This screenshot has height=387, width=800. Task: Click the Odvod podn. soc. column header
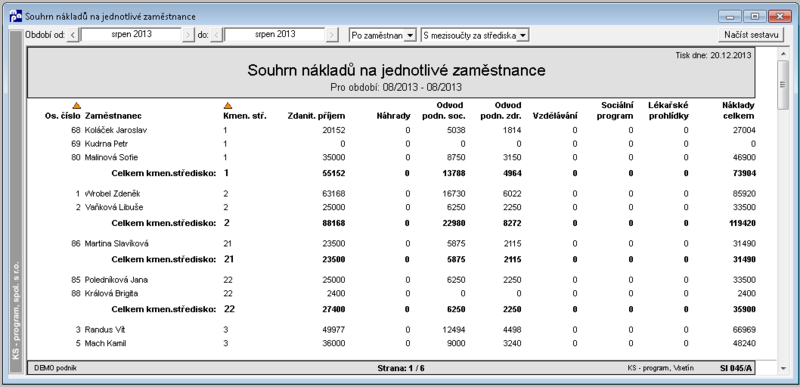(x=443, y=111)
